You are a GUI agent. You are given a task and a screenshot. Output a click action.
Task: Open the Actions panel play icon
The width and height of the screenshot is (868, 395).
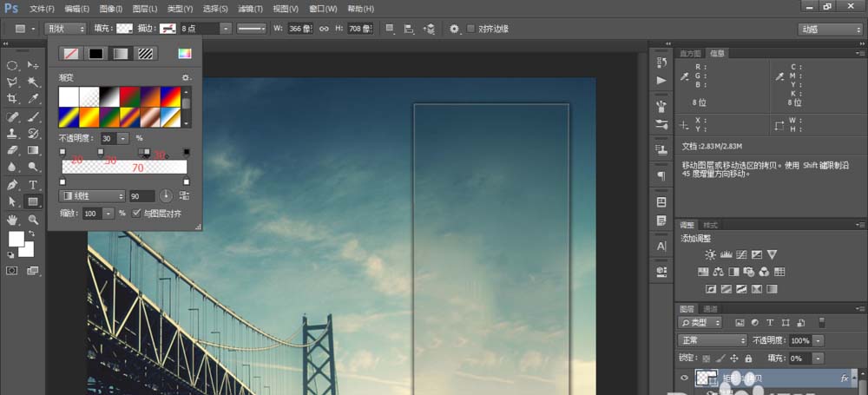[661, 81]
